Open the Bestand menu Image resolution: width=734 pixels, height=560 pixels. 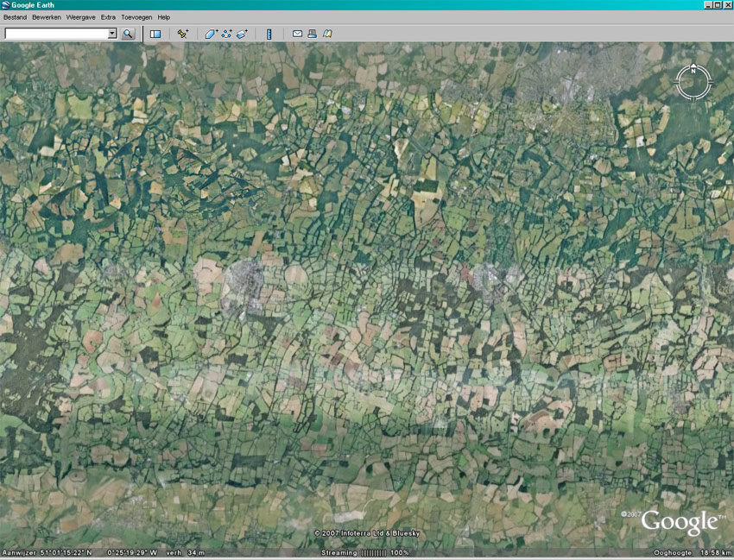[15, 17]
